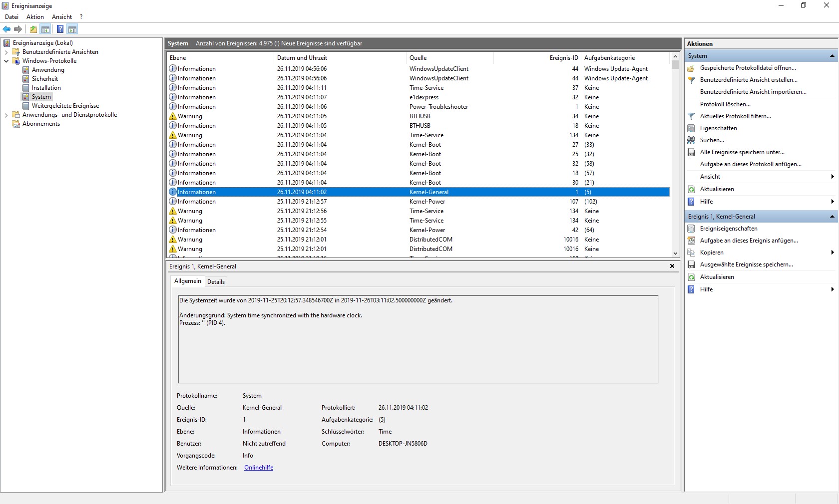Click the Back arrow toolbar icon
This screenshot has width=839, height=504.
point(6,29)
